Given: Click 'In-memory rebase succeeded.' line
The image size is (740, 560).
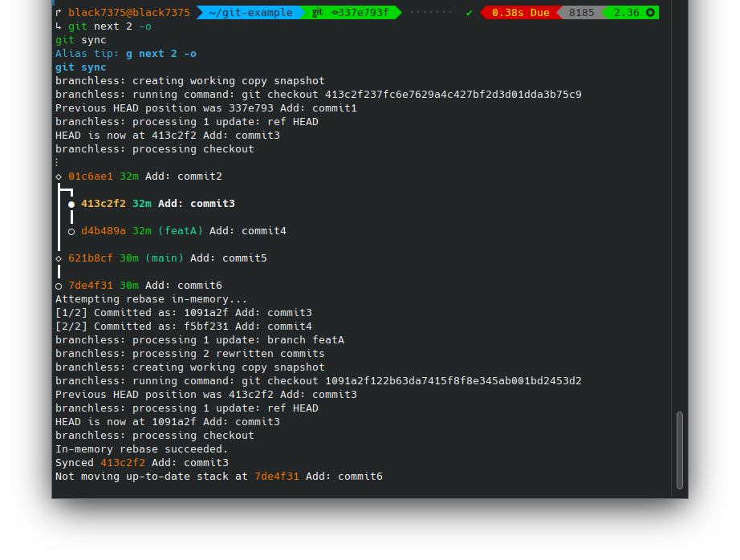Looking at the screenshot, I should (x=141, y=449).
